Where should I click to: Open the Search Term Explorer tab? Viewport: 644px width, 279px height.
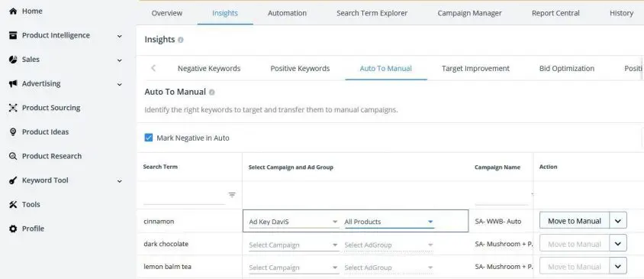(372, 13)
